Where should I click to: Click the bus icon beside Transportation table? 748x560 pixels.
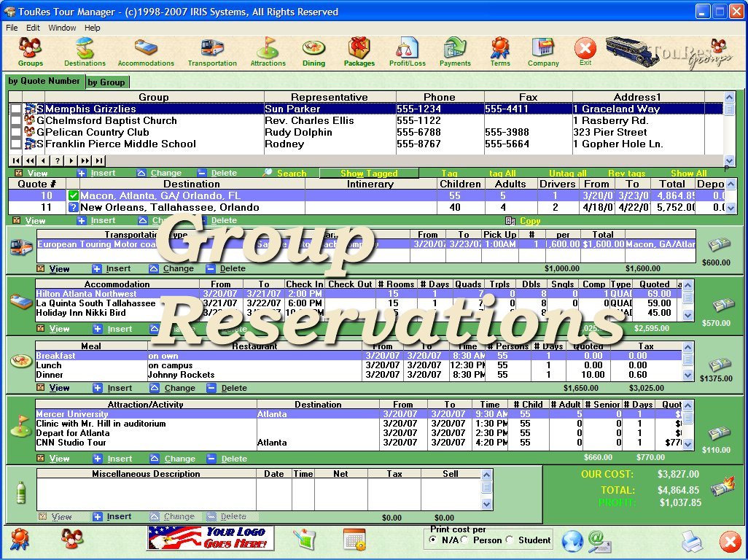click(21, 246)
